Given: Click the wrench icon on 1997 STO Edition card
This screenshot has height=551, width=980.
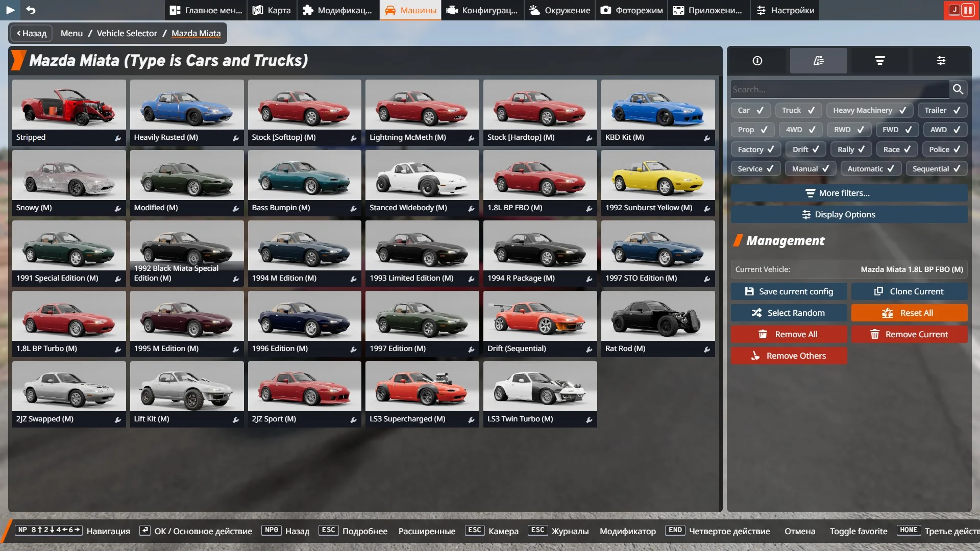Looking at the screenshot, I should pyautogui.click(x=707, y=279).
